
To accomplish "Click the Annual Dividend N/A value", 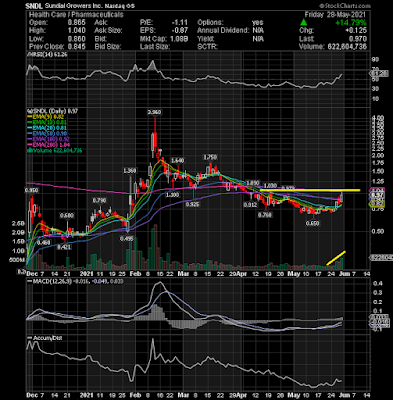I will coord(258,31).
